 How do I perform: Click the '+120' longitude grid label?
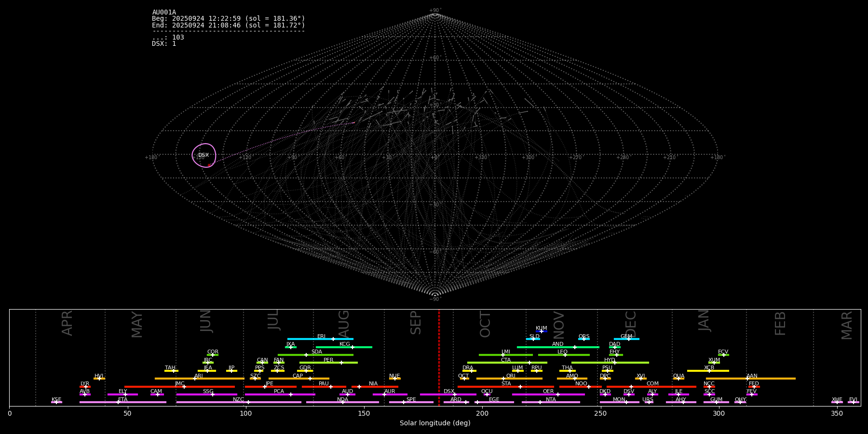pyautogui.click(x=245, y=158)
